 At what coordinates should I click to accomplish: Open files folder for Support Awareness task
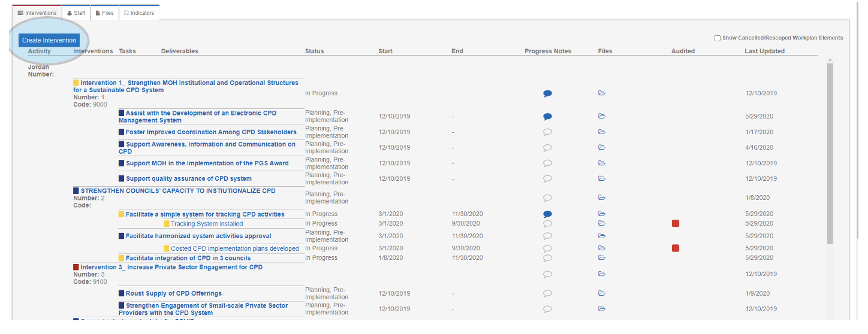(602, 147)
